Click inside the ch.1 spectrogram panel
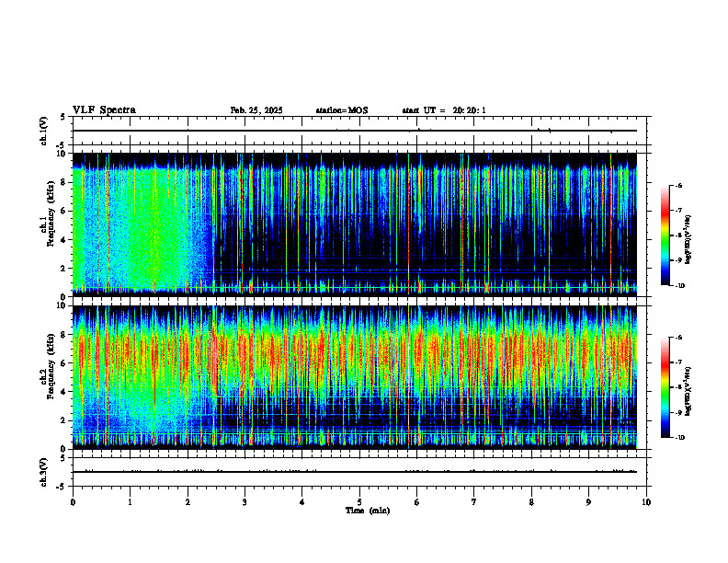 (x=355, y=224)
